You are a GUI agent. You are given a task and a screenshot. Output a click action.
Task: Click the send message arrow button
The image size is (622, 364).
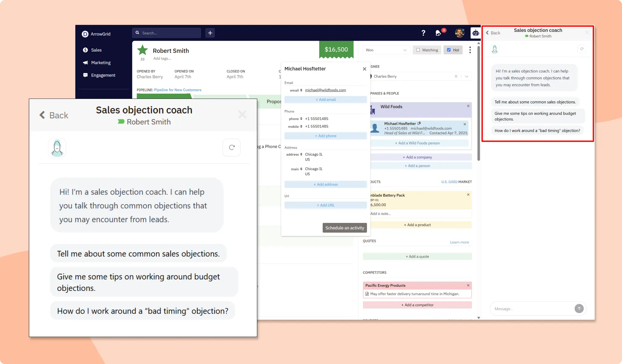click(x=579, y=309)
